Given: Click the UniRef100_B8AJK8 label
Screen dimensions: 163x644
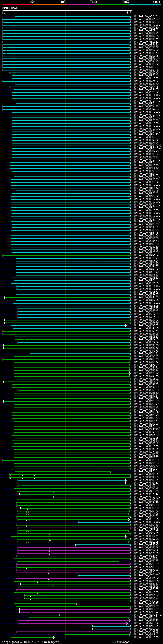Looking at the screenshot, I should pos(146,61).
